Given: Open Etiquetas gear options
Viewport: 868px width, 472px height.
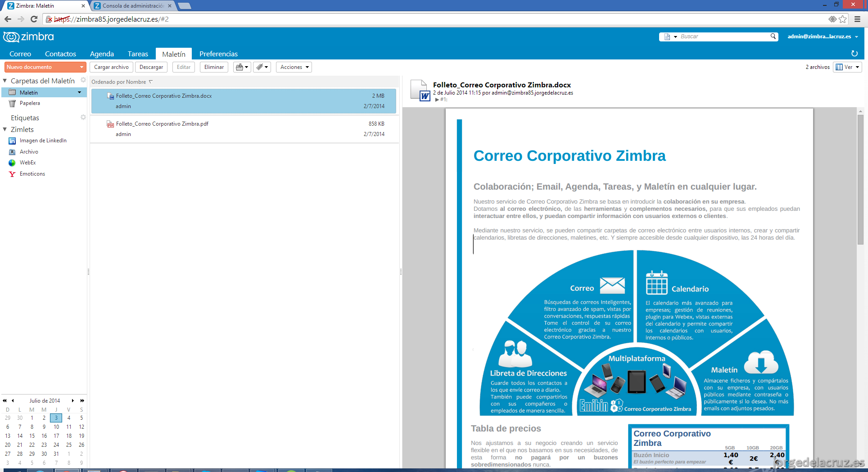Looking at the screenshot, I should [83, 117].
